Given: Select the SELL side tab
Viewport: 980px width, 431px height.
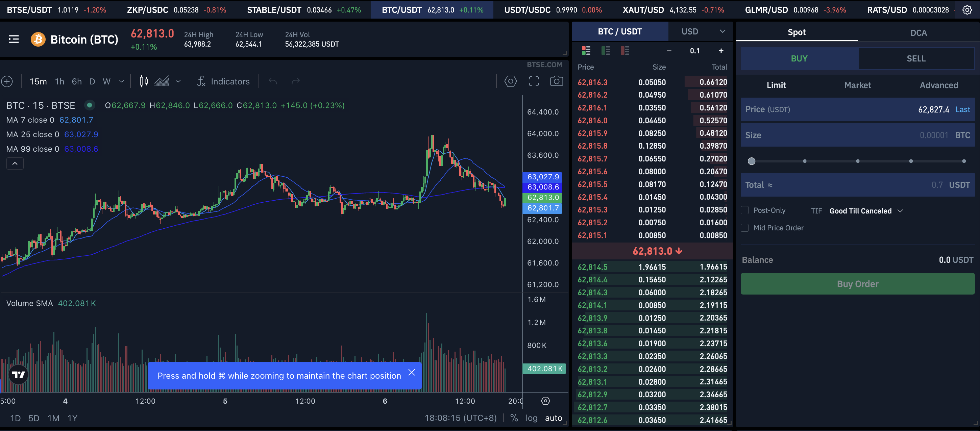Looking at the screenshot, I should coord(916,58).
